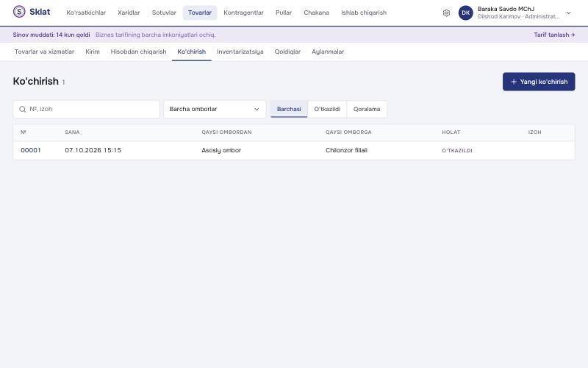Filter by O'tkazildi status
The width and height of the screenshot is (588, 368).
[x=327, y=109]
